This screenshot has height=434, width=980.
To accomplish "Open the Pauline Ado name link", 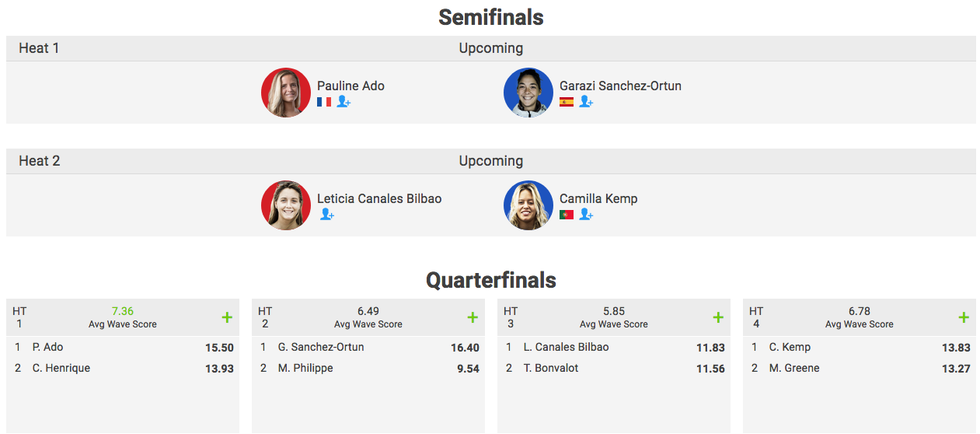I will (x=350, y=86).
